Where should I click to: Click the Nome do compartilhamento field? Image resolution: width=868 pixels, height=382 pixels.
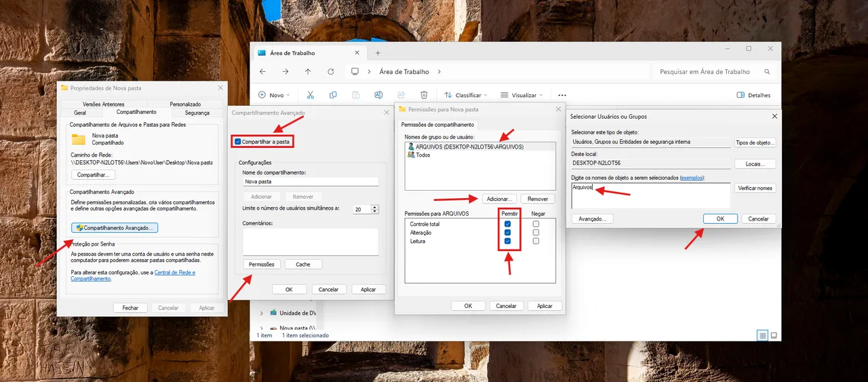tap(310, 182)
